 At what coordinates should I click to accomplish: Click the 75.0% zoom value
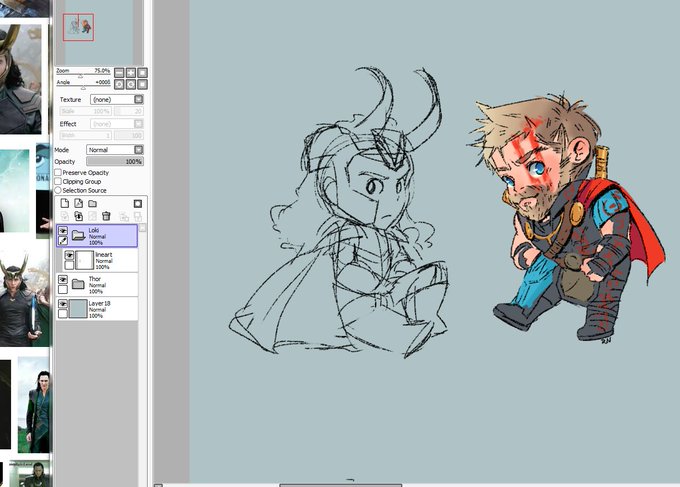[102, 70]
